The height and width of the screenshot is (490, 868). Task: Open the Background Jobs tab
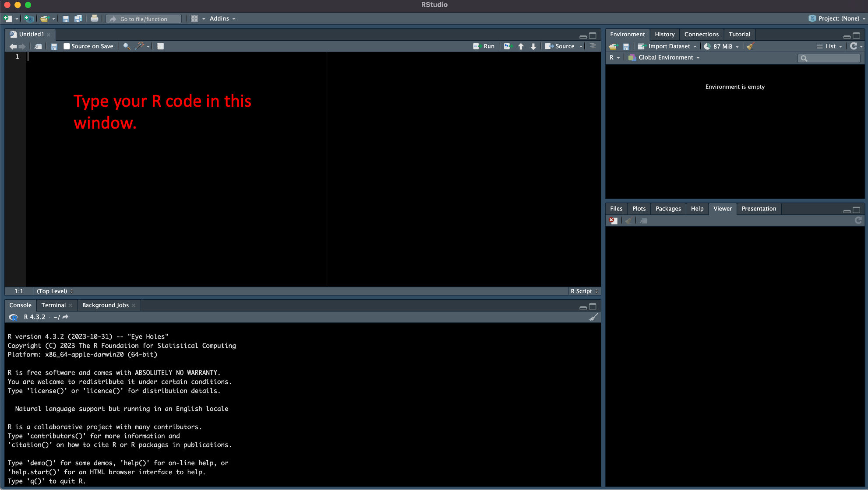click(x=106, y=305)
